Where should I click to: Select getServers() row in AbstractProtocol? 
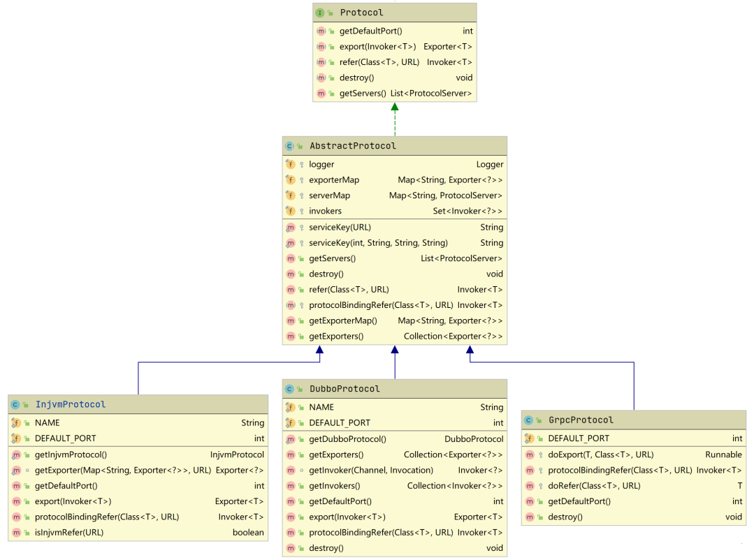(395, 259)
